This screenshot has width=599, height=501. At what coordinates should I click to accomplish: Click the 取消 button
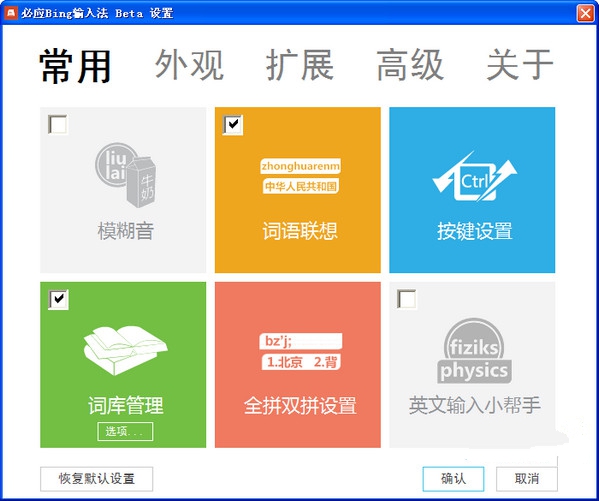click(x=527, y=478)
